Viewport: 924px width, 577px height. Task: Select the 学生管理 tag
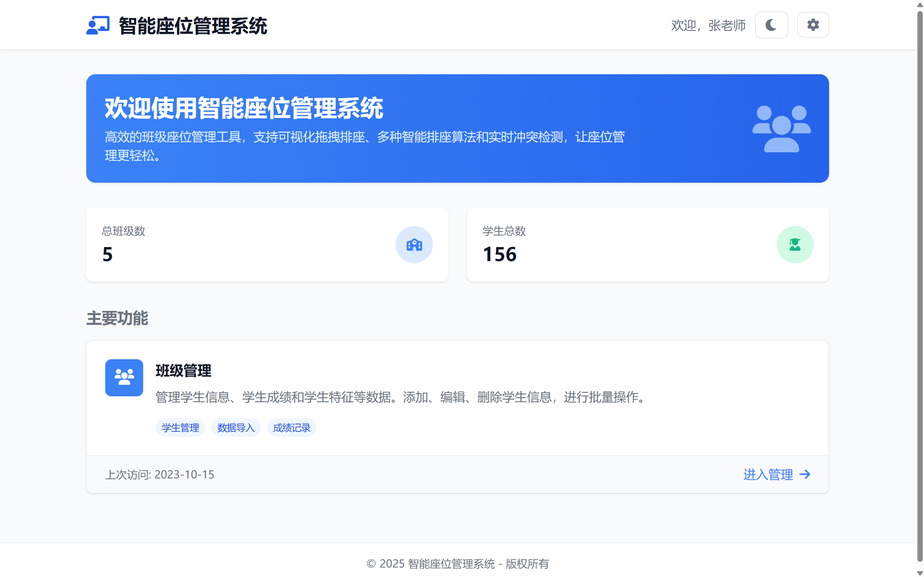coord(180,428)
